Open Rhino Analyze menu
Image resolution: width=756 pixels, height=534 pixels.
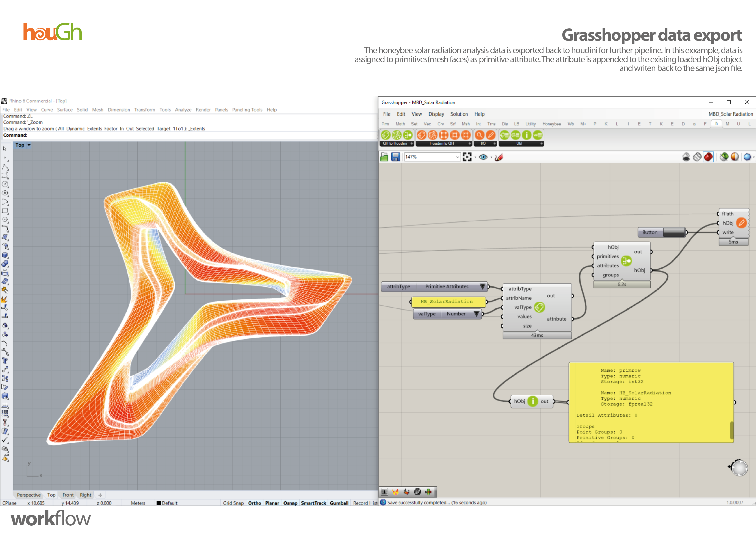(x=183, y=110)
